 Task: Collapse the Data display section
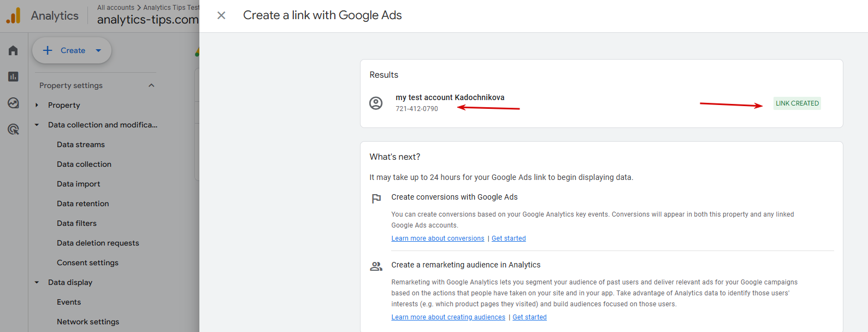click(x=37, y=282)
